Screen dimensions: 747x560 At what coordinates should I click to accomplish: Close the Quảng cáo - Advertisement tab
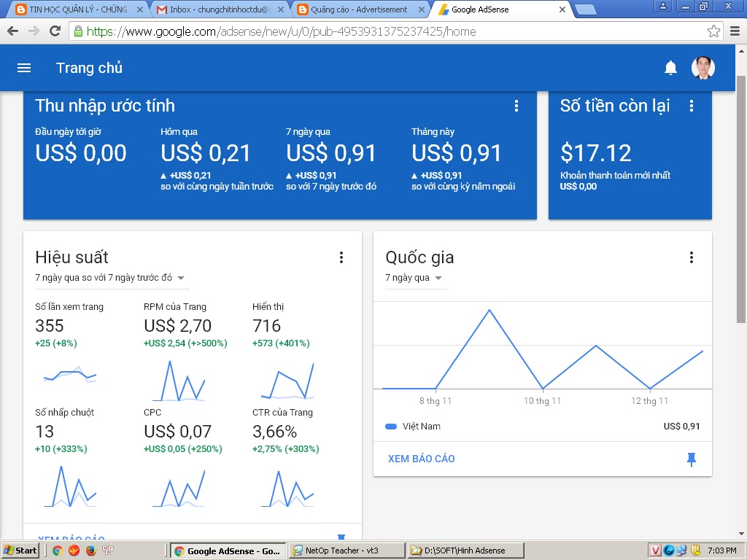tap(421, 9)
